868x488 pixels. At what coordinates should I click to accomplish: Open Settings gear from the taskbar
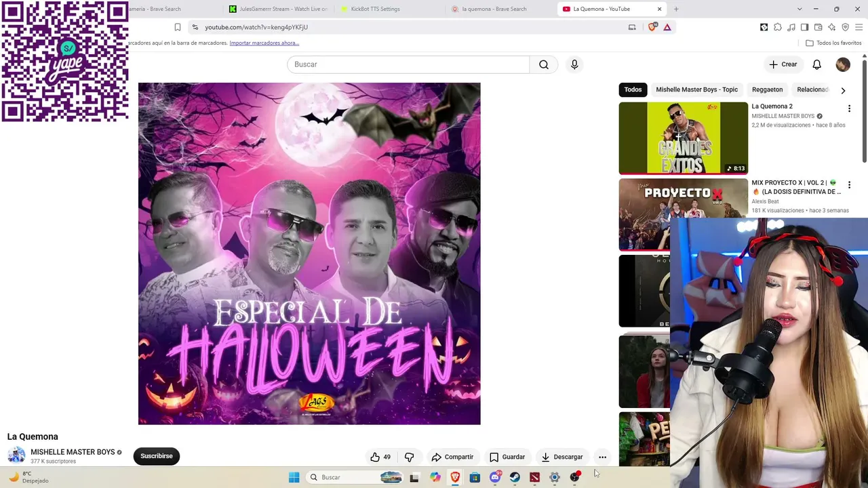(x=555, y=477)
